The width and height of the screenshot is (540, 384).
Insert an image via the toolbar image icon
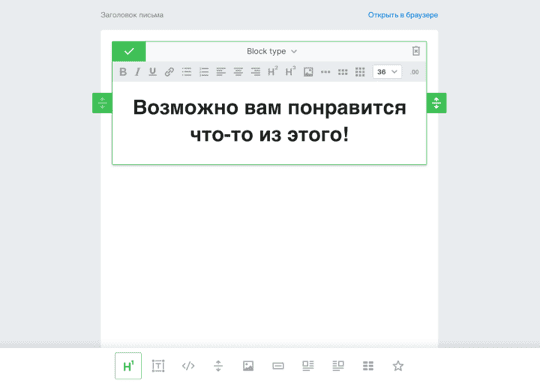[308, 72]
